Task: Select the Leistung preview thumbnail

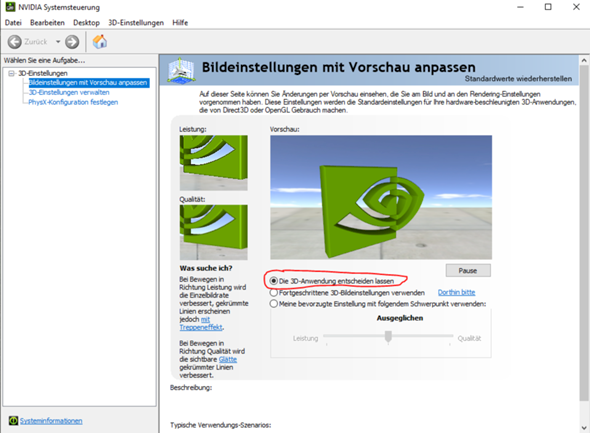Action: pos(213,163)
